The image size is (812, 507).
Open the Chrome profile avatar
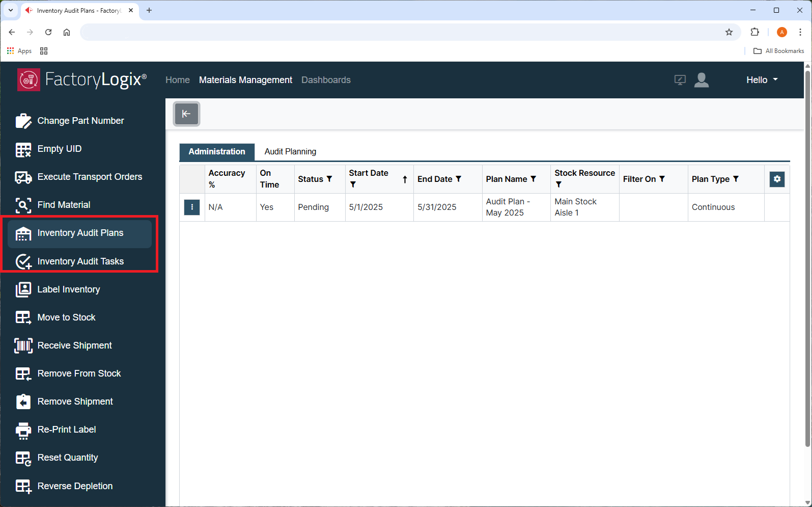[782, 32]
